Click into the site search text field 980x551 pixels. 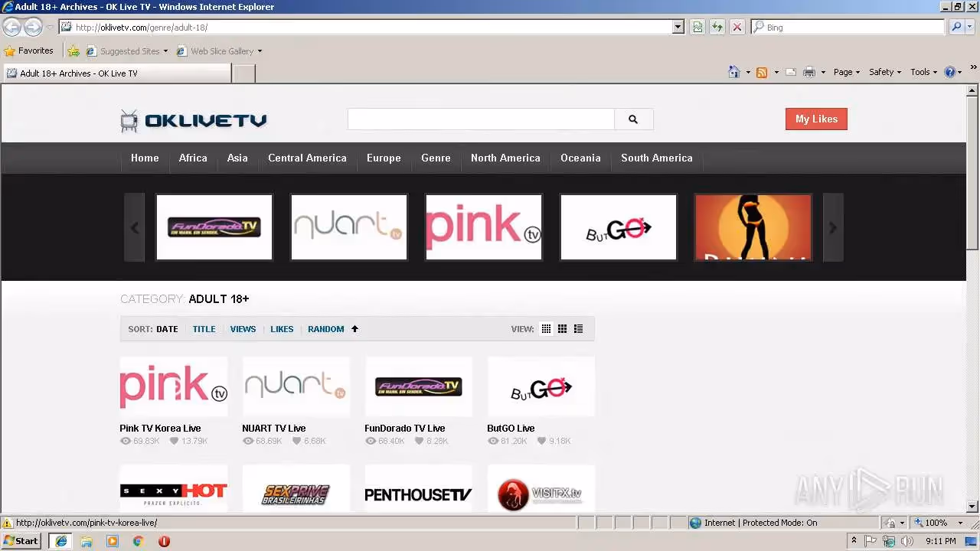481,119
